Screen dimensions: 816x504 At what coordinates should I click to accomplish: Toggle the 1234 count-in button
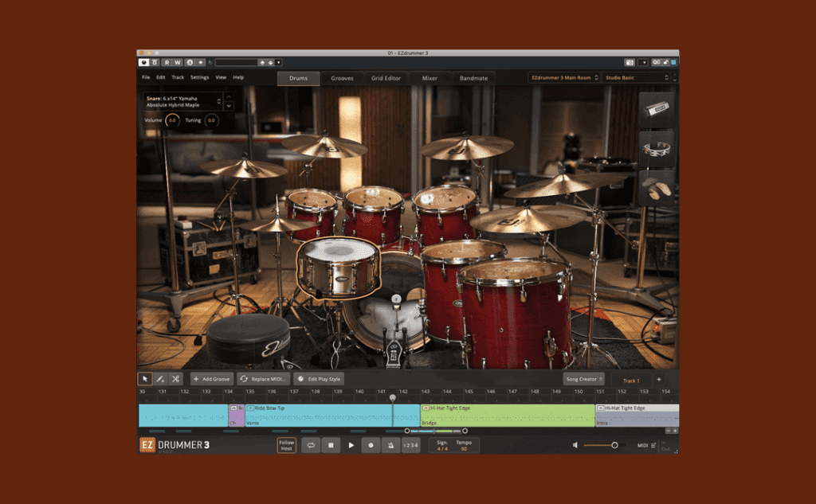[x=410, y=445]
